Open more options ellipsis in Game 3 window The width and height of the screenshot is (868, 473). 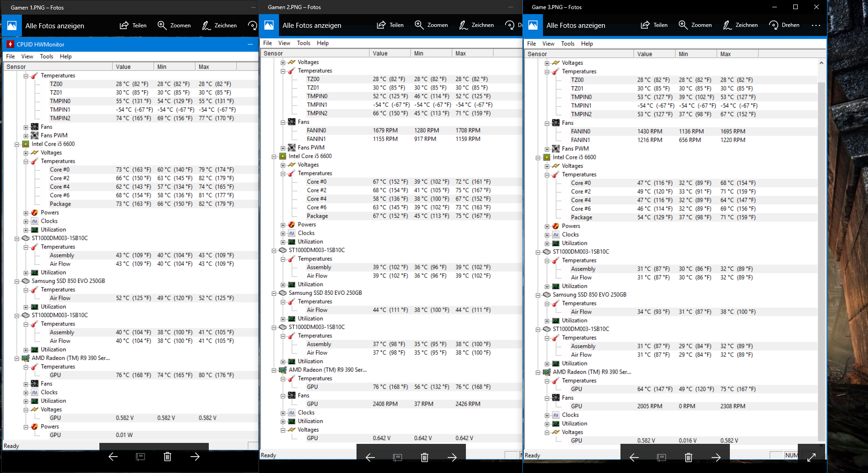[816, 25]
